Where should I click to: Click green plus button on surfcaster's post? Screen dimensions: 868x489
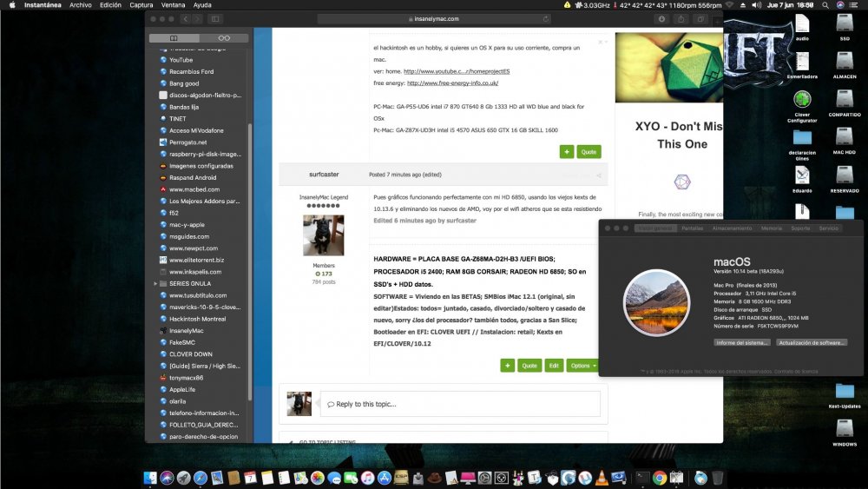[x=507, y=366]
